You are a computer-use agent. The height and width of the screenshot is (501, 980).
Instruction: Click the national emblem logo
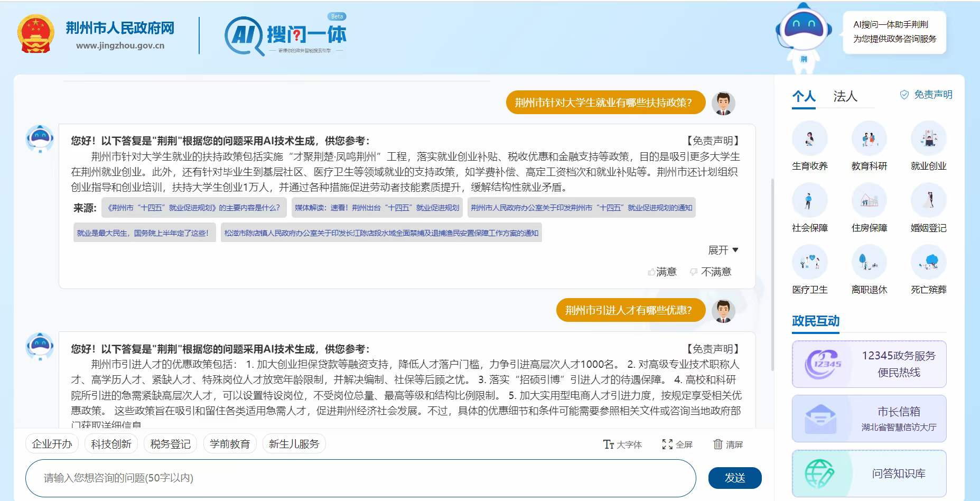click(35, 34)
